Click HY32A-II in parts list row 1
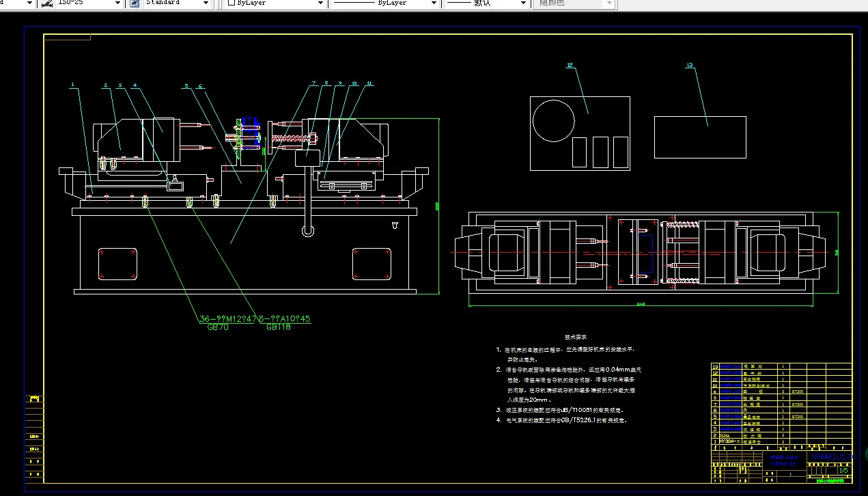This screenshot has width=868, height=496. pos(729,441)
